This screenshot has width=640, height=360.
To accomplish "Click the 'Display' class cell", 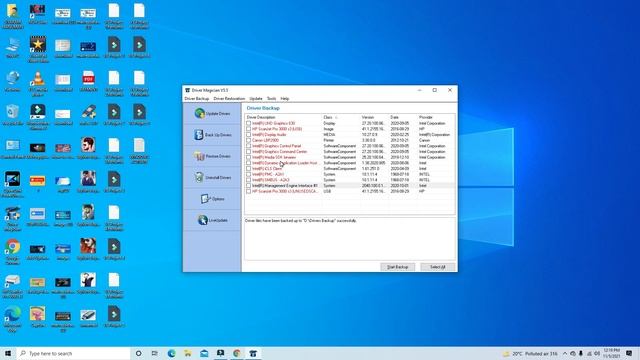I will [x=329, y=123].
